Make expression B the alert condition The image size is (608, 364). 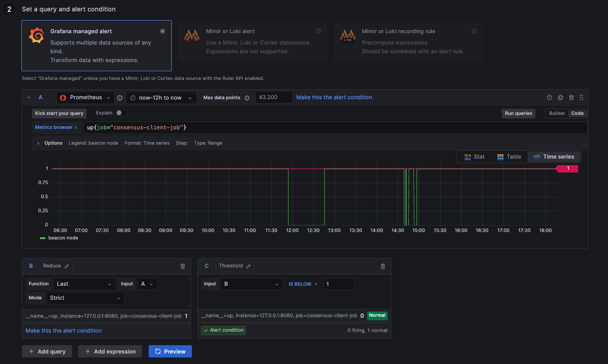pyautogui.click(x=63, y=331)
